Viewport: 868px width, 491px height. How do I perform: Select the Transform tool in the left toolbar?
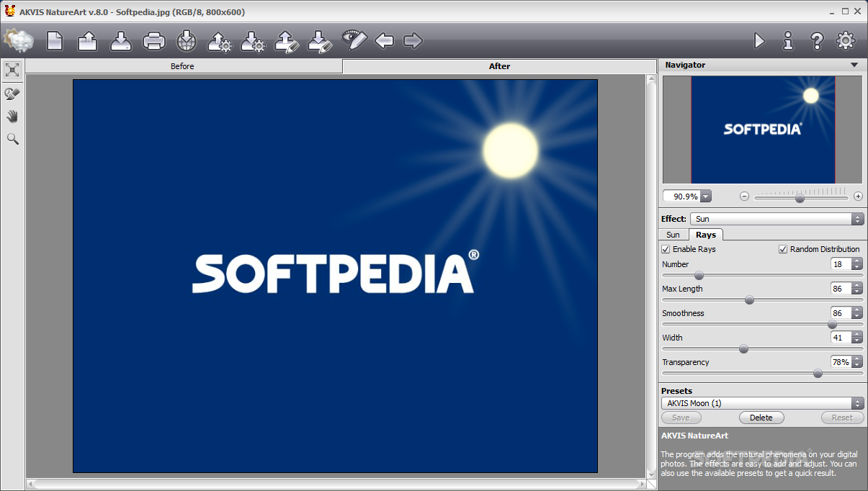tap(12, 70)
